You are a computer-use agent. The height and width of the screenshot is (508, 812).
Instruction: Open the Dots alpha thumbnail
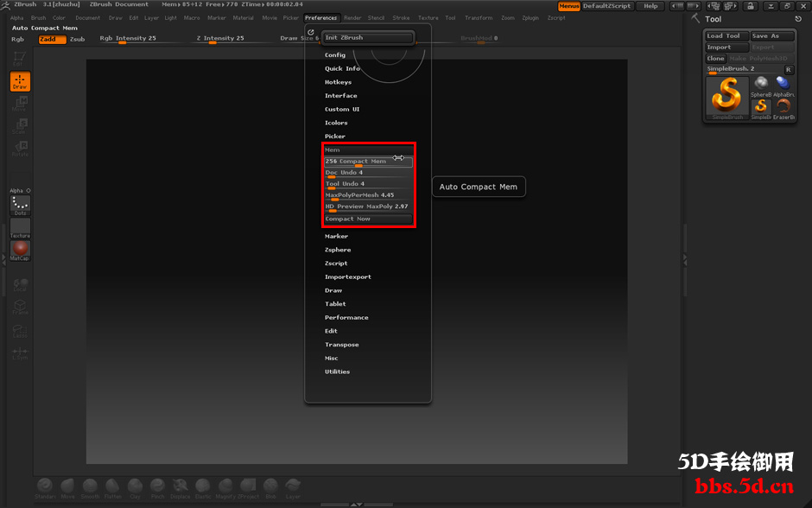coord(20,206)
